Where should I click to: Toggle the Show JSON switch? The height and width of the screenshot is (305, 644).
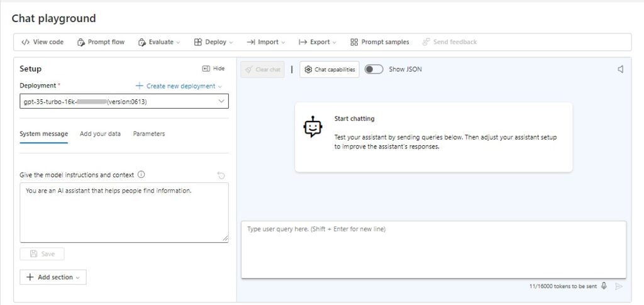coord(374,69)
